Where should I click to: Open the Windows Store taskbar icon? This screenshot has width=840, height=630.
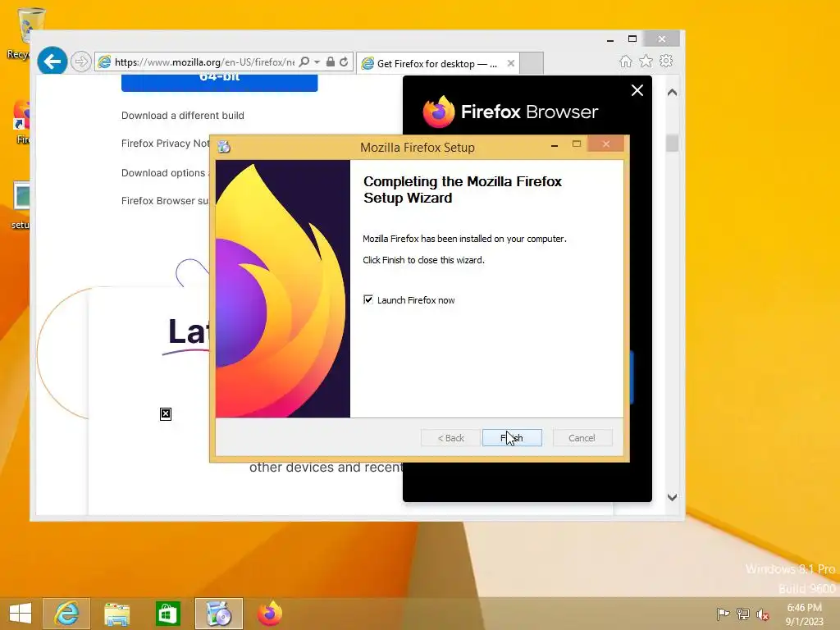167,614
